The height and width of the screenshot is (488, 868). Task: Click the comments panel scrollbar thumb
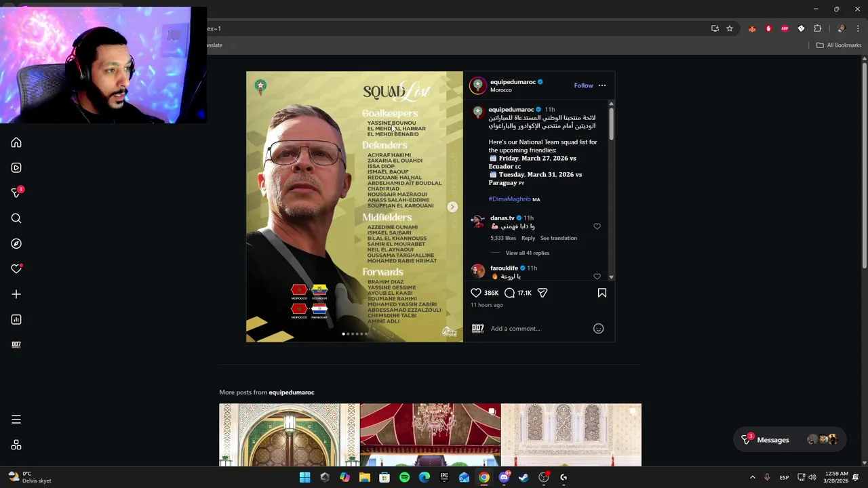click(x=611, y=125)
